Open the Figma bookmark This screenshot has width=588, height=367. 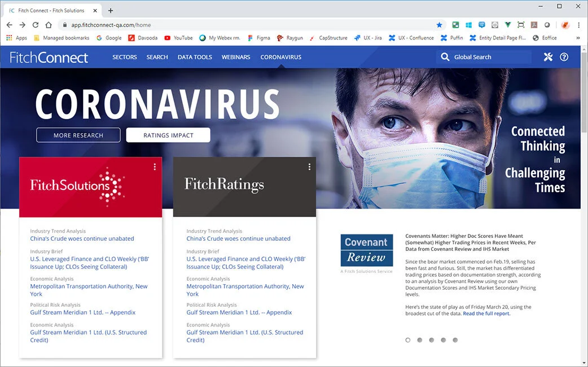(x=259, y=38)
